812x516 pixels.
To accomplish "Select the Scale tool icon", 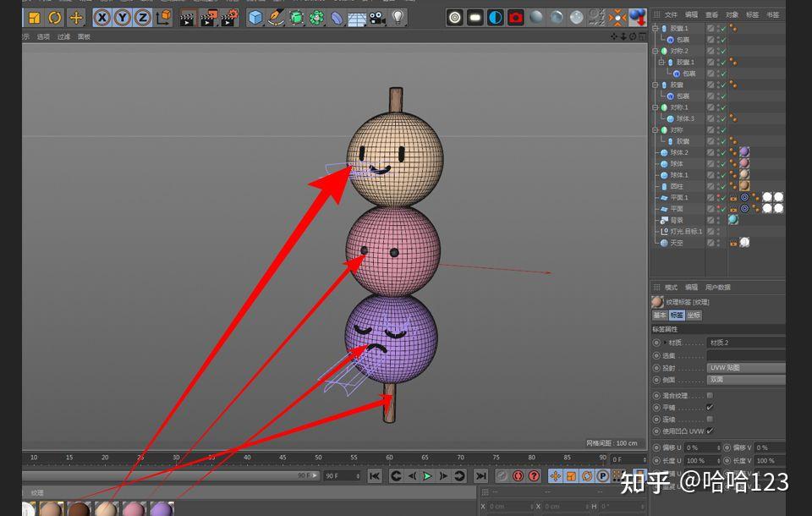I will 34,18.
